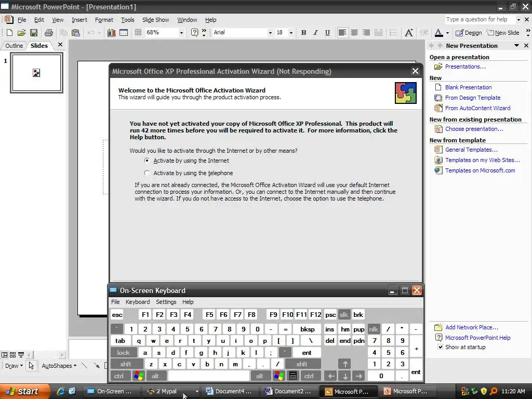Image resolution: width=532 pixels, height=399 pixels.
Task: Click the Design toolbar button
Action: [x=469, y=33]
